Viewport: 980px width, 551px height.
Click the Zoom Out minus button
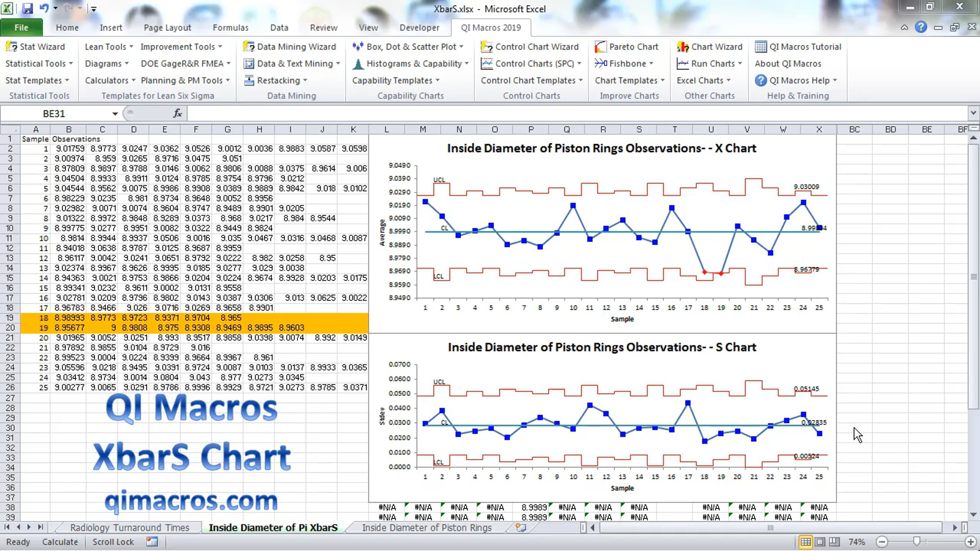pyautogui.click(x=882, y=542)
